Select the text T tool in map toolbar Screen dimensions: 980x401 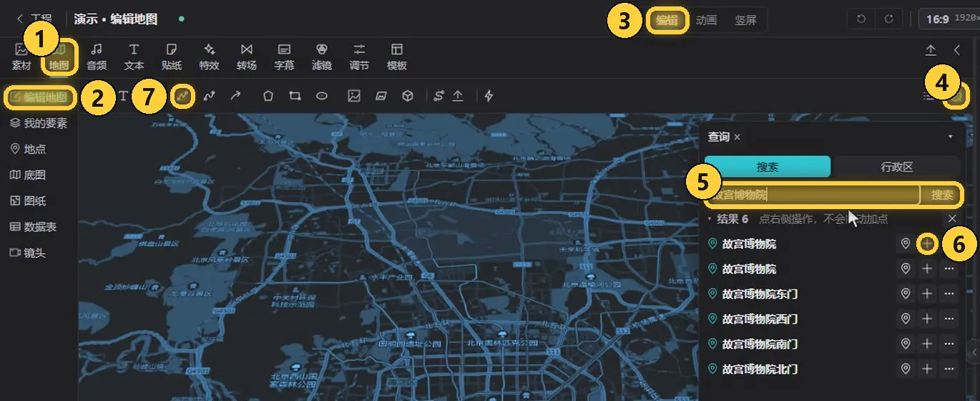pos(123,96)
